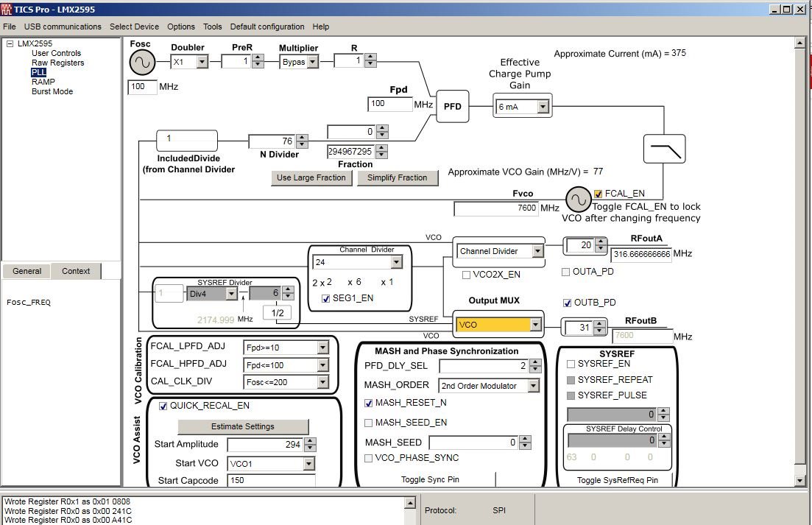Select Burst Mode in tree
The height and width of the screenshot is (525, 812).
(x=52, y=91)
